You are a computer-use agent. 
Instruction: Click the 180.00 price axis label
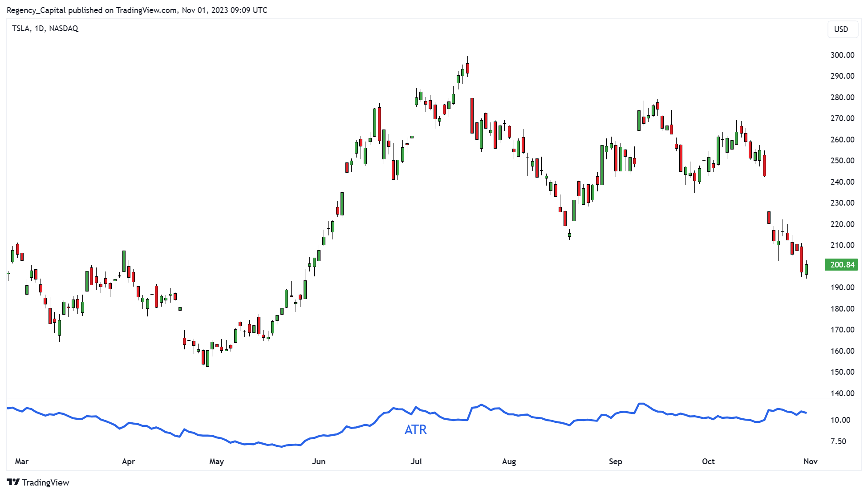(842, 309)
